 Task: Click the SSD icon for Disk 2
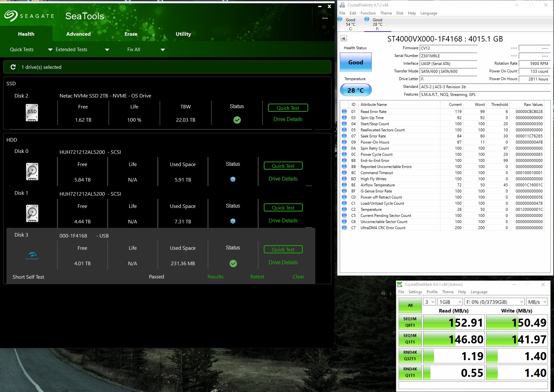[32, 113]
